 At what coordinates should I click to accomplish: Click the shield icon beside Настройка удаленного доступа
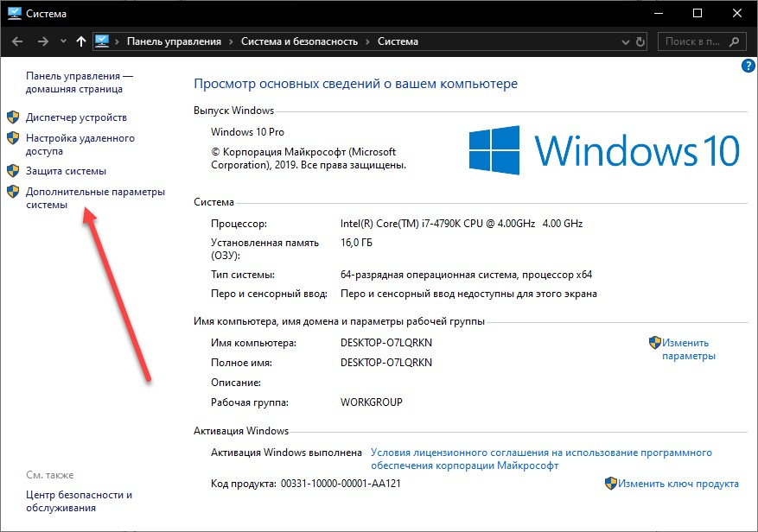pyautogui.click(x=13, y=137)
